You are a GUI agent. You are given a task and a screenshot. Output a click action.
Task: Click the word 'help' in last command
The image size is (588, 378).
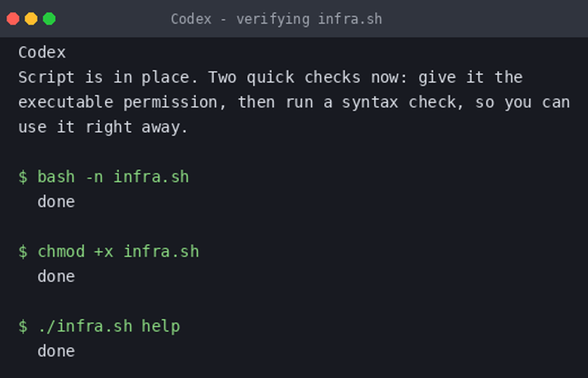[x=161, y=326]
